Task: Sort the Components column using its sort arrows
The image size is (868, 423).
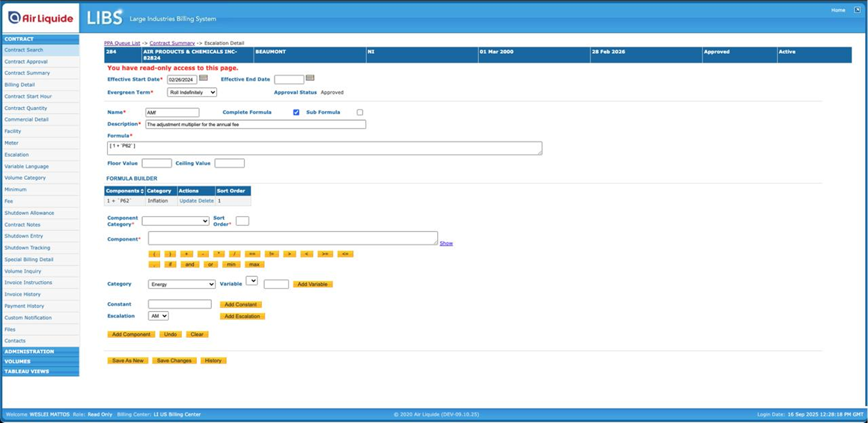Action: 142,191
